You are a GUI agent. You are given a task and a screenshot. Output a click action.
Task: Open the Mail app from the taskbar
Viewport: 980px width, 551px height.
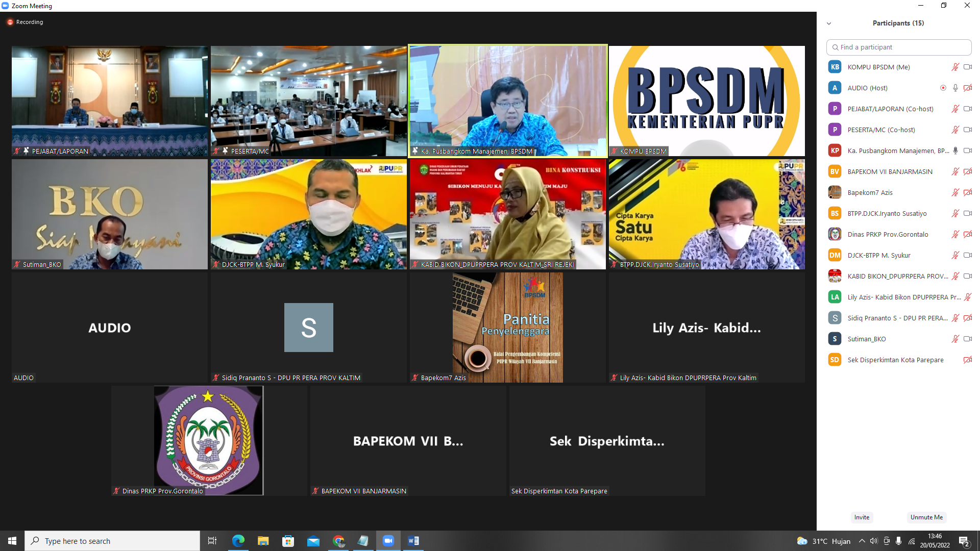[313, 540]
